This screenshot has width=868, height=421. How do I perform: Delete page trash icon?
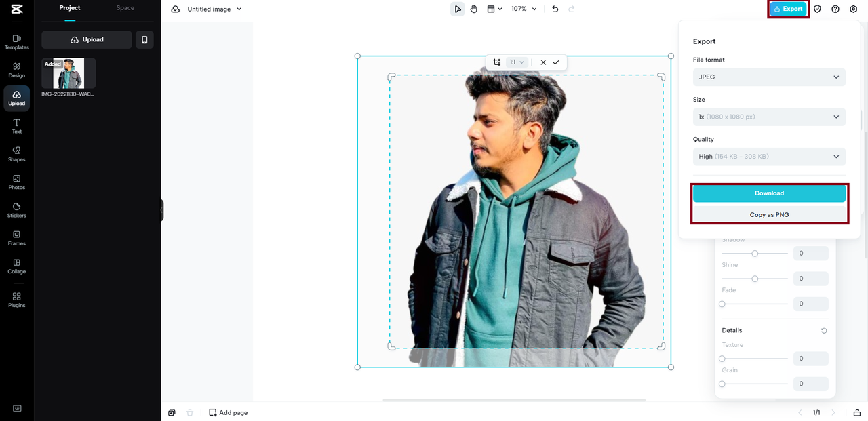[190, 412]
